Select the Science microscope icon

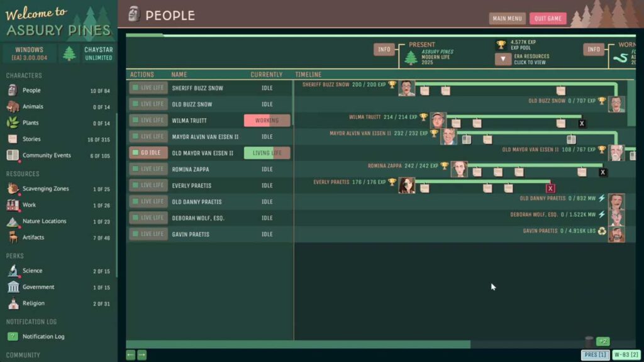[13, 271]
